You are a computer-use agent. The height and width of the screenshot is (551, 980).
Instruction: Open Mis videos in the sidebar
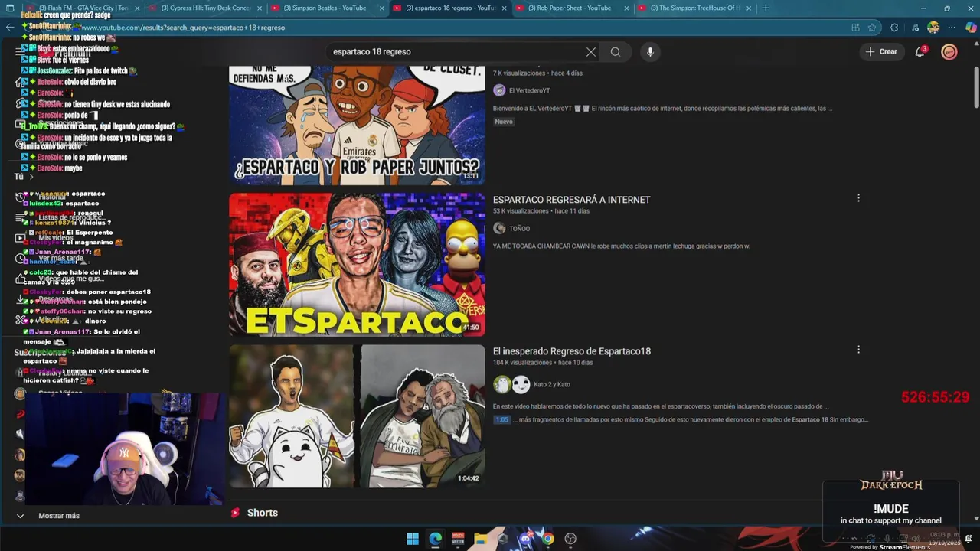click(x=56, y=238)
